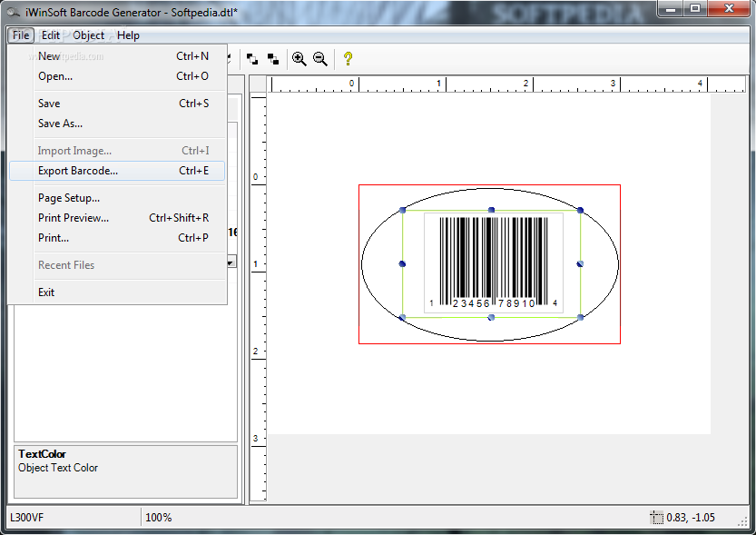Choose Print Preview... menu entry

[117, 218]
